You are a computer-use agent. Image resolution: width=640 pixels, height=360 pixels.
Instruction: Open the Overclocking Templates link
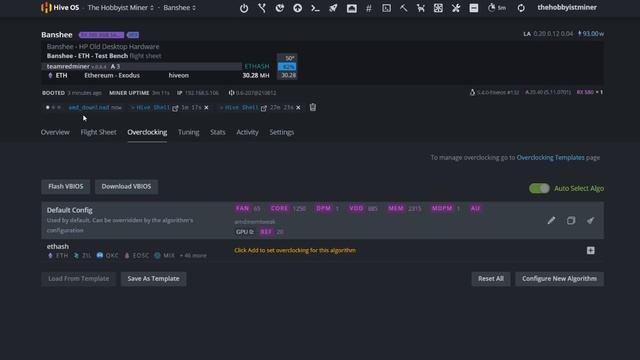click(x=550, y=158)
